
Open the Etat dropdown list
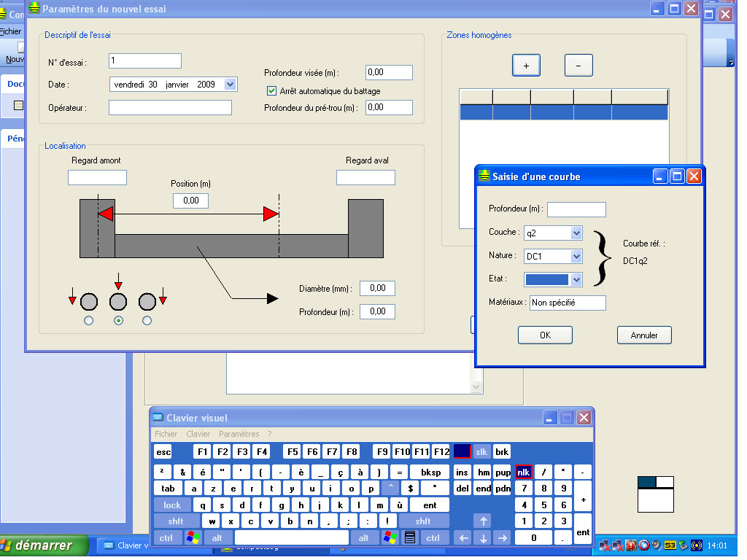coord(576,279)
